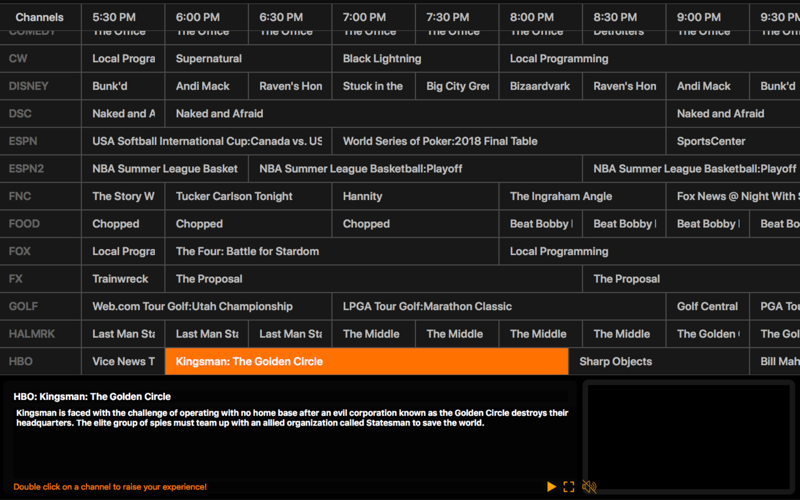The width and height of the screenshot is (800, 500).
Task: Click the 8:00 PM time header
Action: (x=541, y=17)
